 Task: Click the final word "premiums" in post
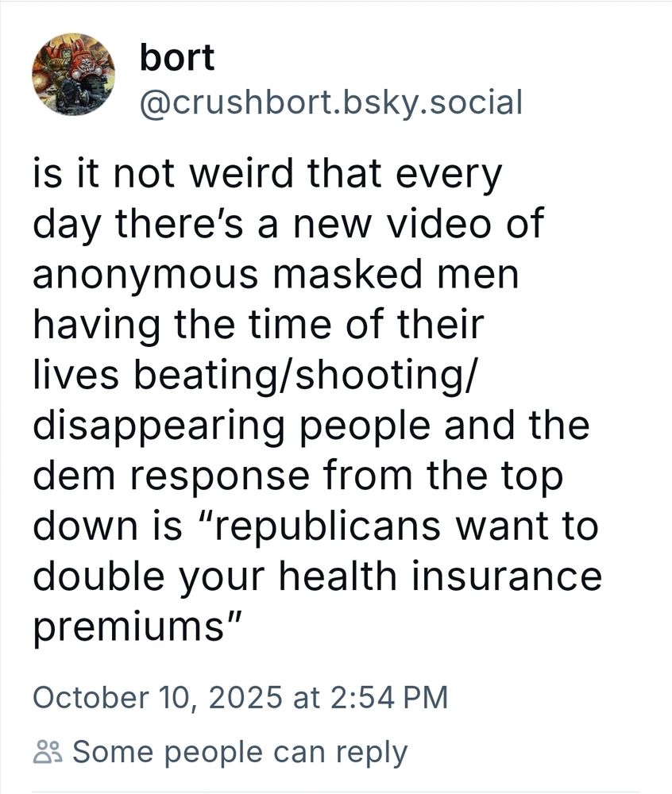pos(129,628)
